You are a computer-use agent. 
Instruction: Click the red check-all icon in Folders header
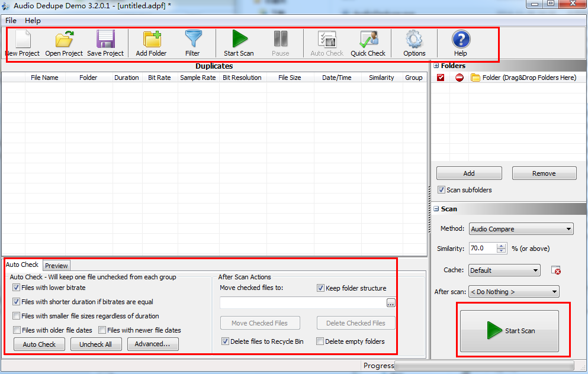pyautogui.click(x=441, y=78)
